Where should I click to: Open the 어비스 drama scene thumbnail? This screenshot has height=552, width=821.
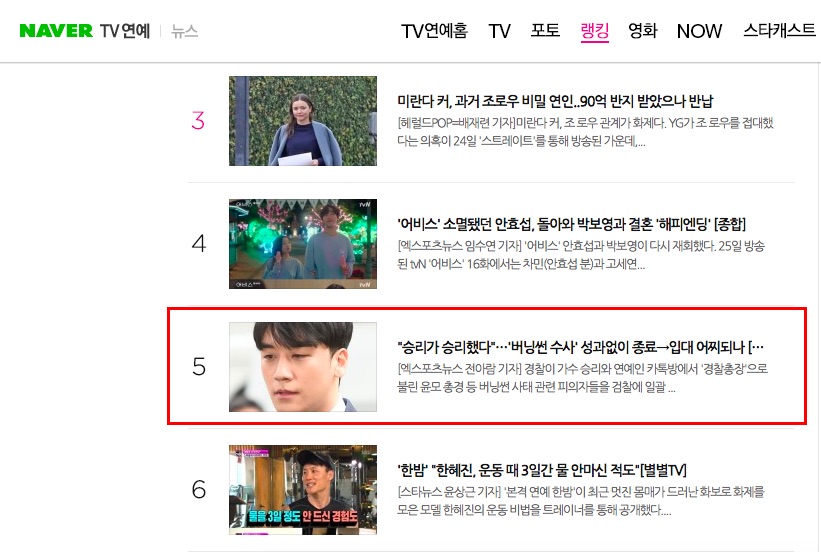303,244
